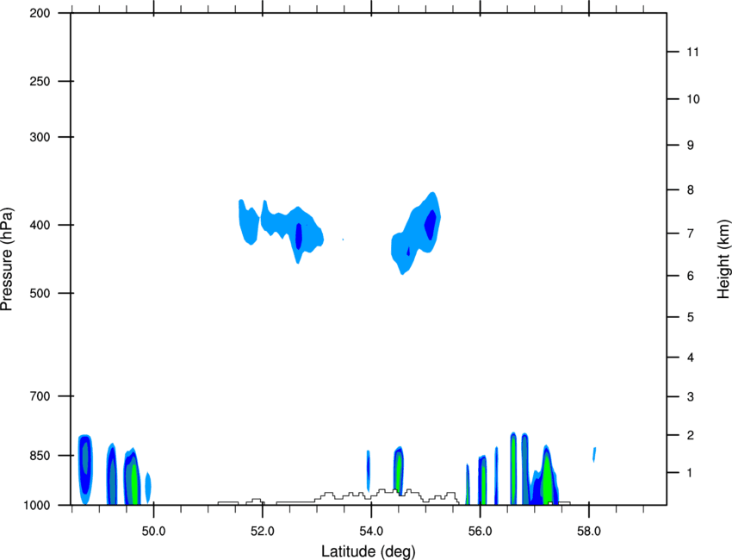The image size is (732, 560).
Task: Select the 200 hPa pressure tick label
Action: [x=40, y=13]
